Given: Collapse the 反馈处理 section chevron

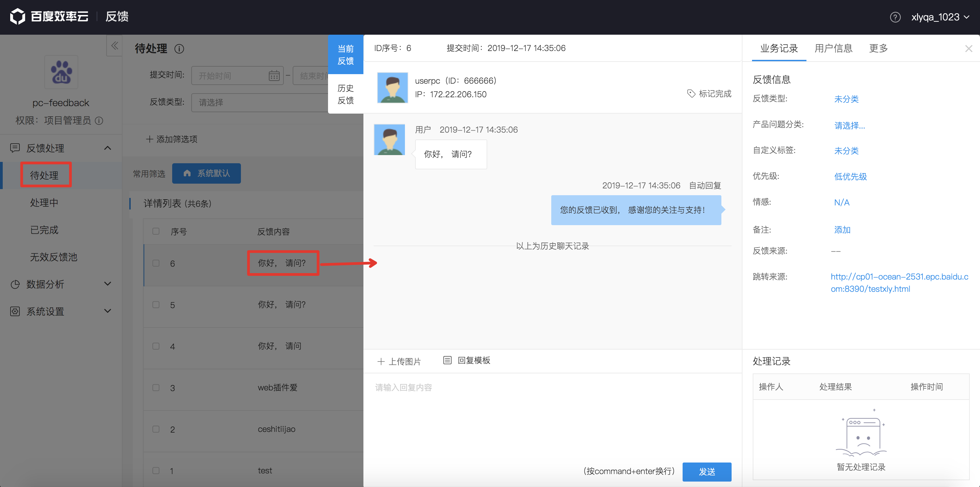Looking at the screenshot, I should coord(108,148).
